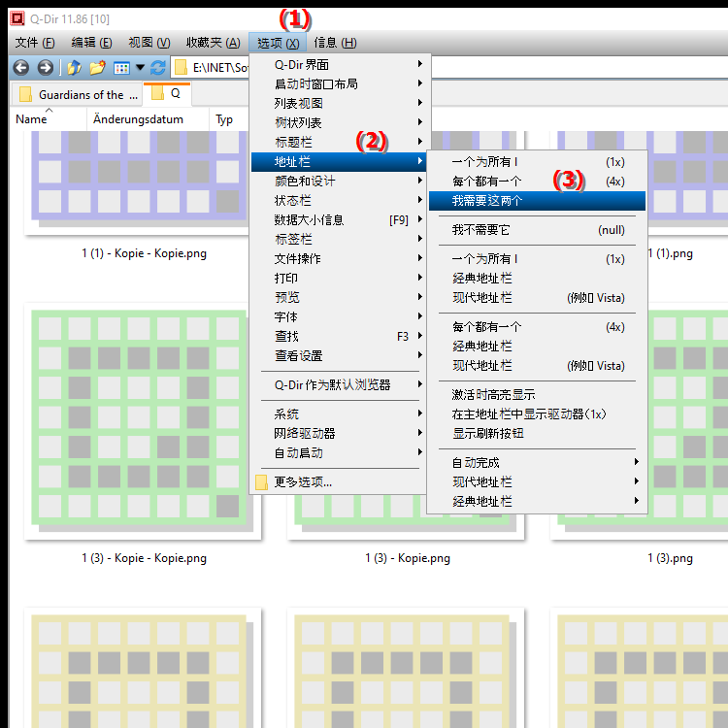
Task: Expand the 自动完成 submenu
Action: tap(537, 463)
